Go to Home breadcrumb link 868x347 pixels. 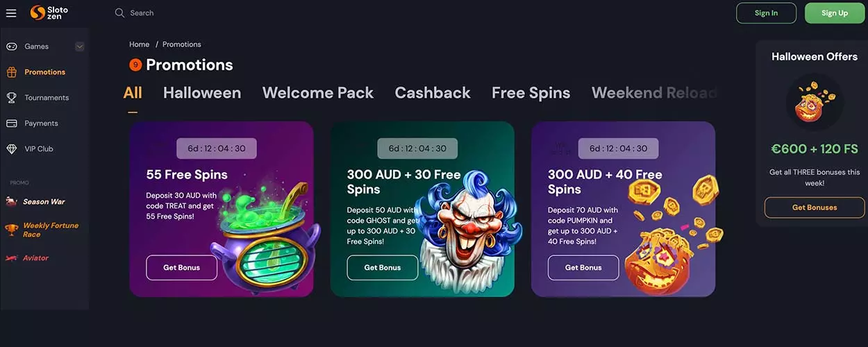(x=140, y=44)
